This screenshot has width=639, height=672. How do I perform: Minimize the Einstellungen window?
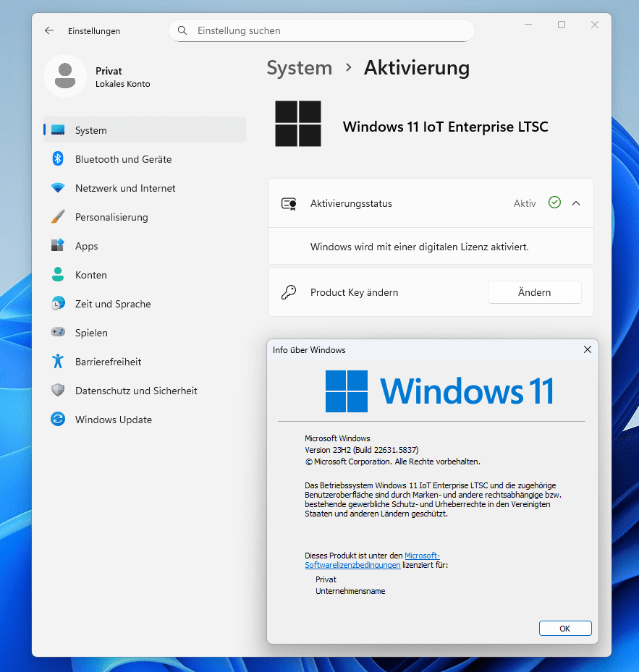click(528, 25)
